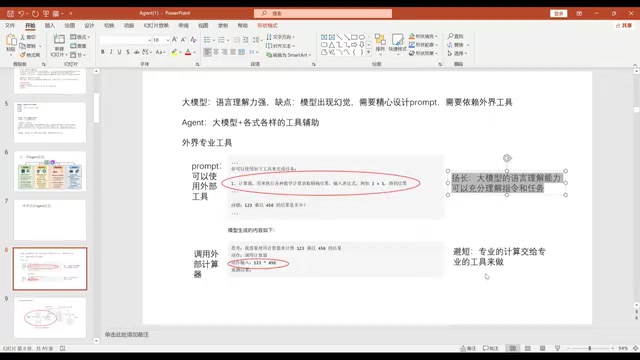
Task: Collapse the ribbon with the chevron
Action: point(635,64)
